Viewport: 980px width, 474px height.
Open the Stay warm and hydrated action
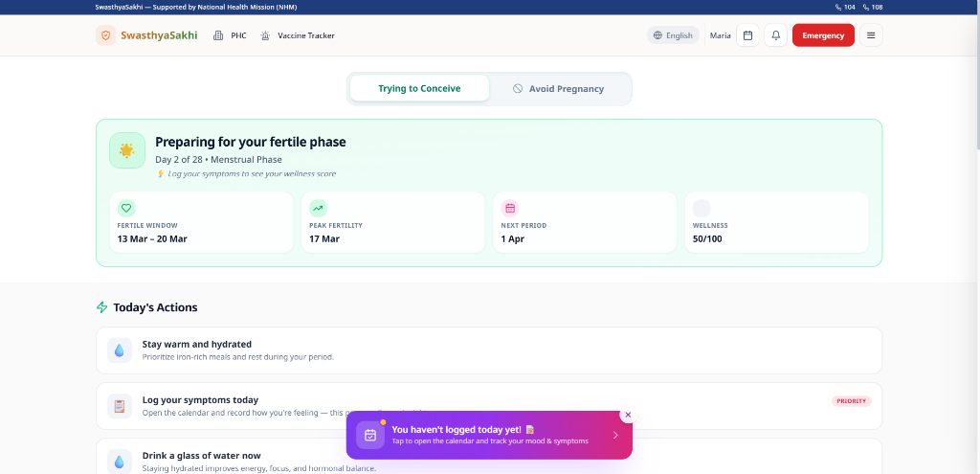489,350
